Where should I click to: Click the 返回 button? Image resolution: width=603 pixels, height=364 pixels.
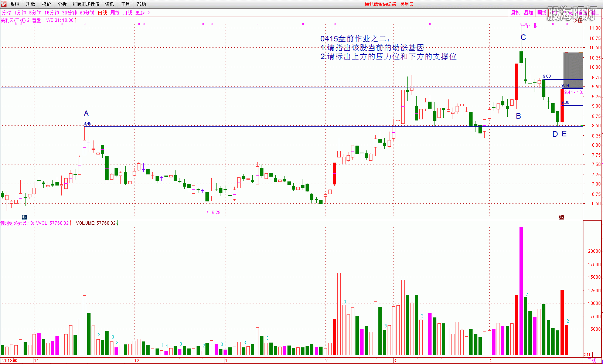(x=595, y=13)
